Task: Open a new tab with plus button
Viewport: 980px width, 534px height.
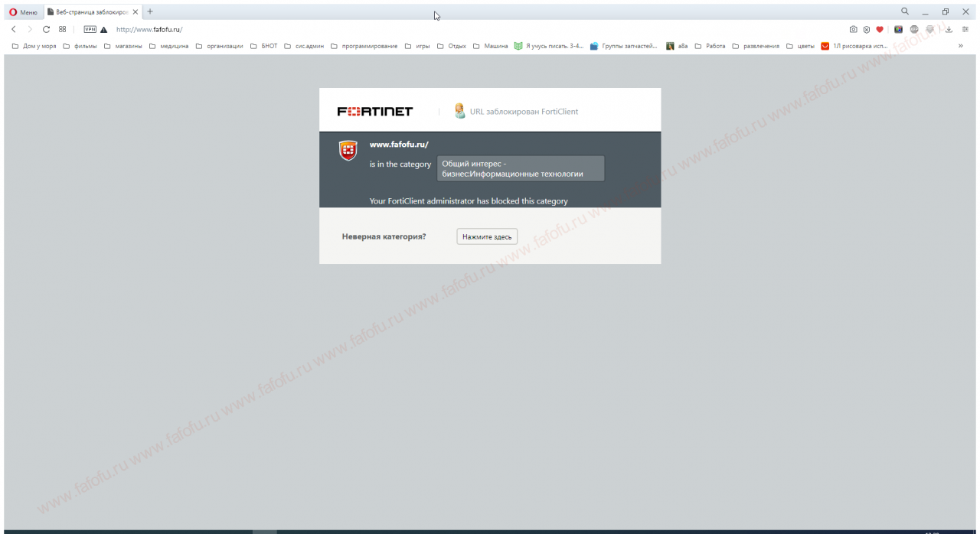Action: pos(150,11)
